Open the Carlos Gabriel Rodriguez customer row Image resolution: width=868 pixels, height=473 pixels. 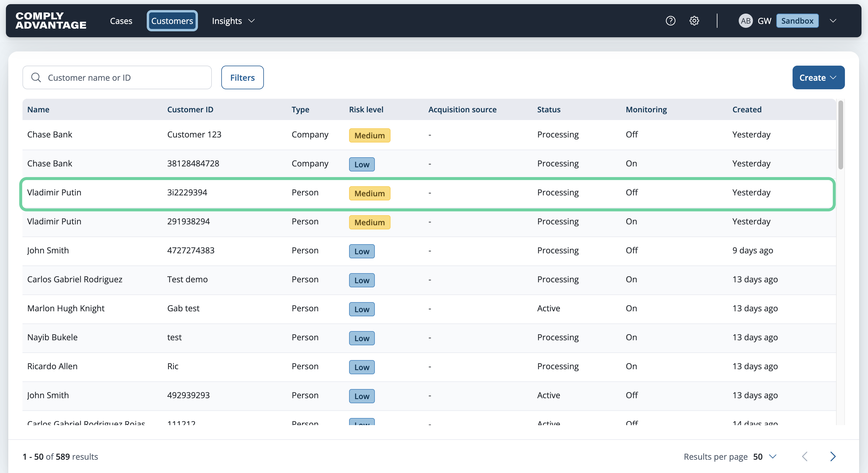429,279
